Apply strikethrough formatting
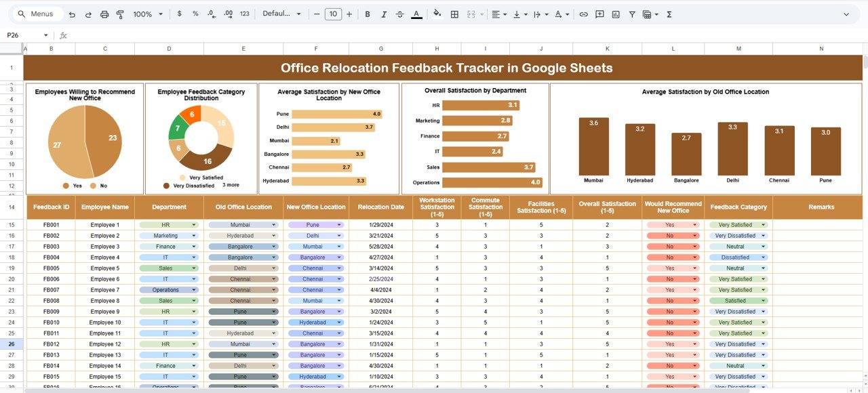Image resolution: width=868 pixels, height=393 pixels. (x=399, y=14)
